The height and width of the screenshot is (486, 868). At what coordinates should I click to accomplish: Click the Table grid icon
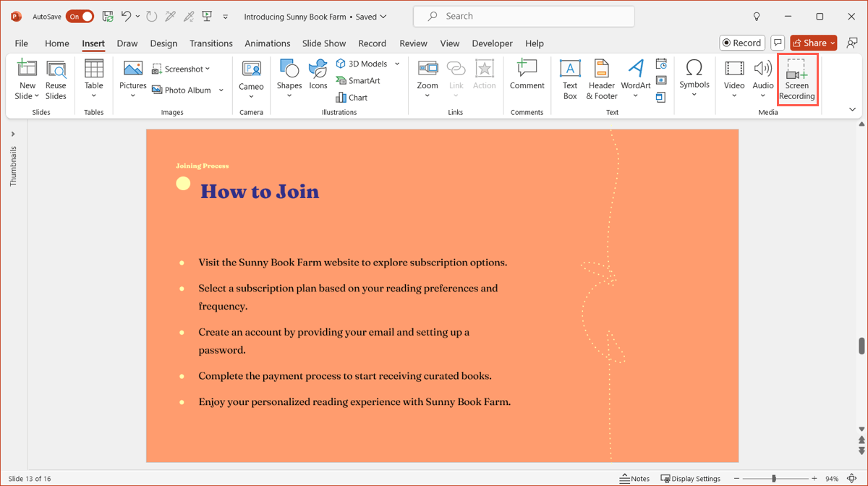(94, 69)
